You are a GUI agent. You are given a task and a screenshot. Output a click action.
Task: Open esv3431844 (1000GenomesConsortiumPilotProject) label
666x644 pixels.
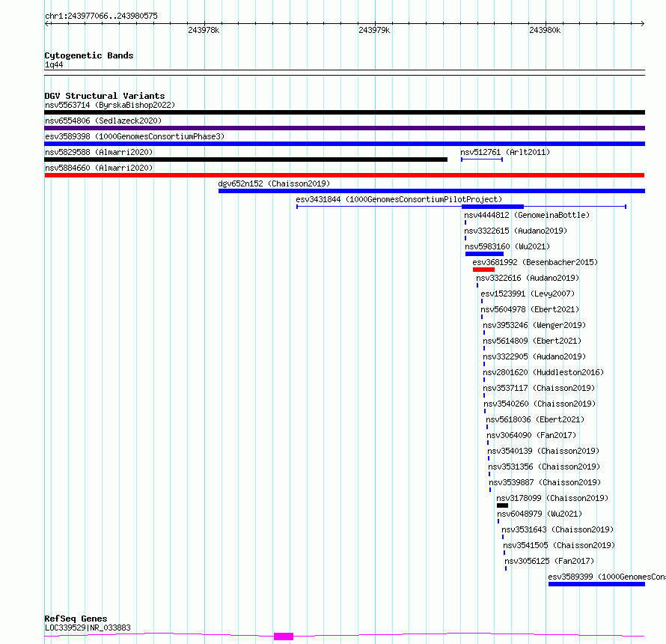pos(399,199)
